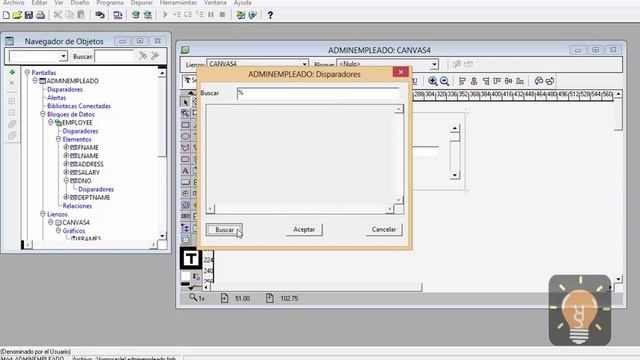The width and height of the screenshot is (640, 360).
Task: Select Disparadores under DNO item
Action: coord(96,189)
